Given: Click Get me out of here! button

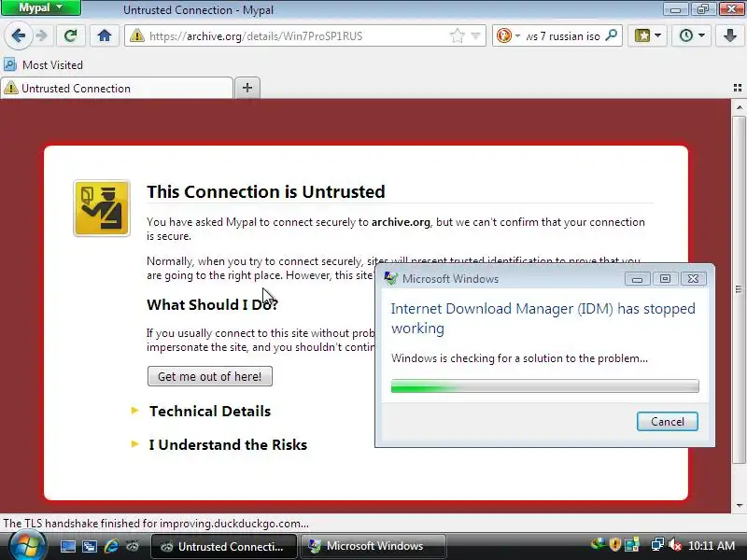Looking at the screenshot, I should coord(209,376).
